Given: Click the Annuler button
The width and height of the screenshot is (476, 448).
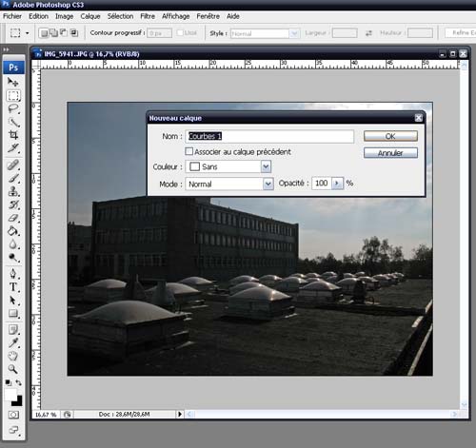Looking at the screenshot, I should (x=390, y=153).
